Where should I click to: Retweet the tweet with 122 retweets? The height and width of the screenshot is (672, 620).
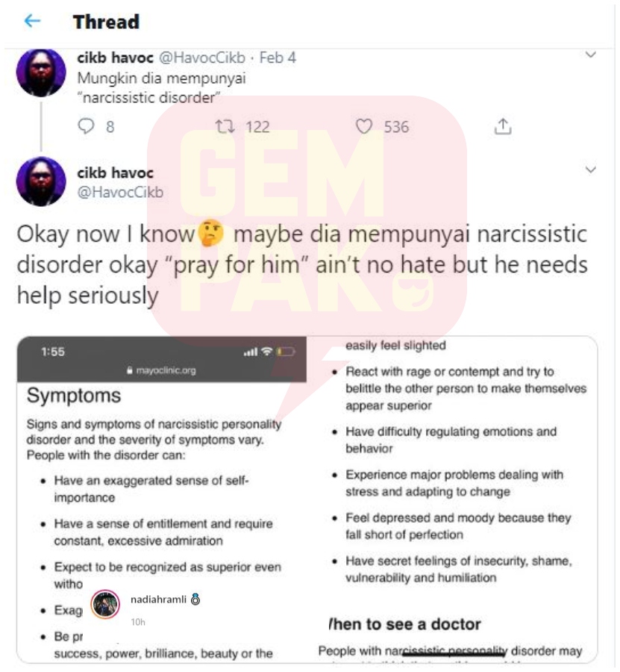pos(225,126)
